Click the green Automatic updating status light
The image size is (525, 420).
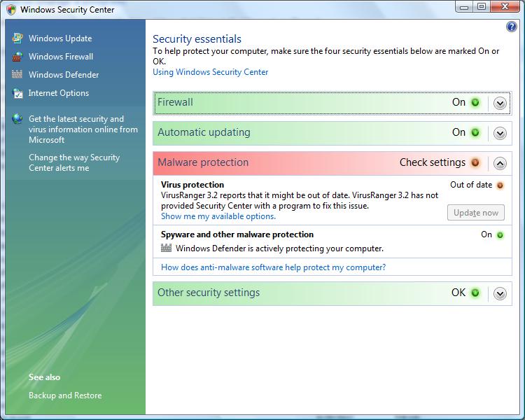tap(475, 132)
